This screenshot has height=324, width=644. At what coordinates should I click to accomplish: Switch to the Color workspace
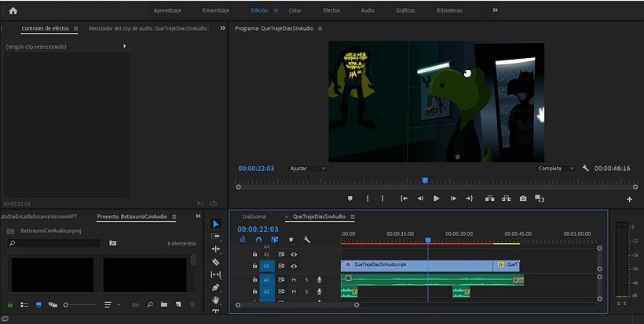point(295,11)
